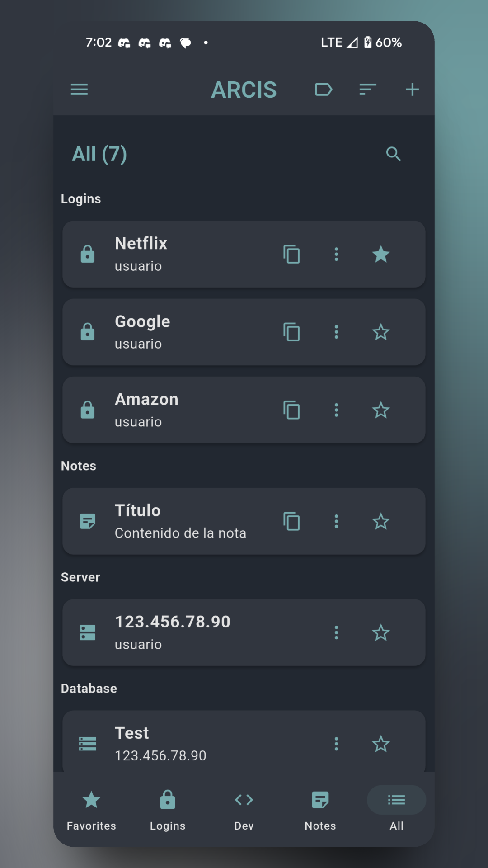Switch to the Logins tab
Image resolution: width=488 pixels, height=868 pixels.
pyautogui.click(x=168, y=811)
